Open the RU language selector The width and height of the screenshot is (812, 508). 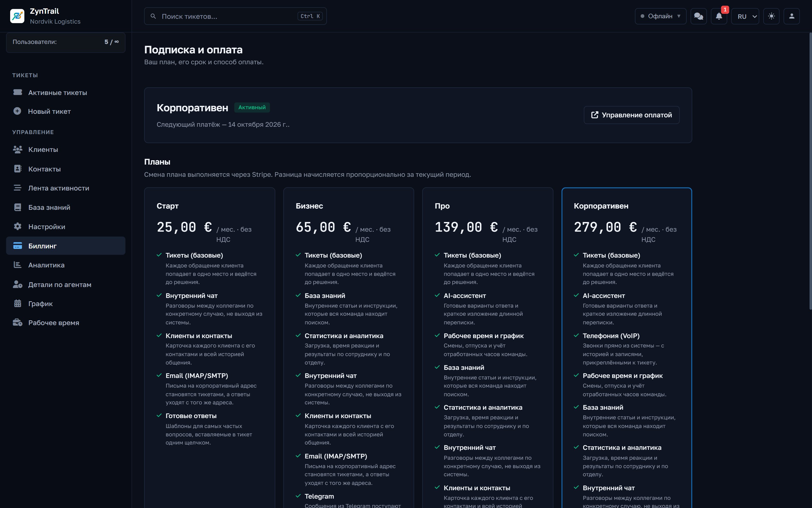745,16
